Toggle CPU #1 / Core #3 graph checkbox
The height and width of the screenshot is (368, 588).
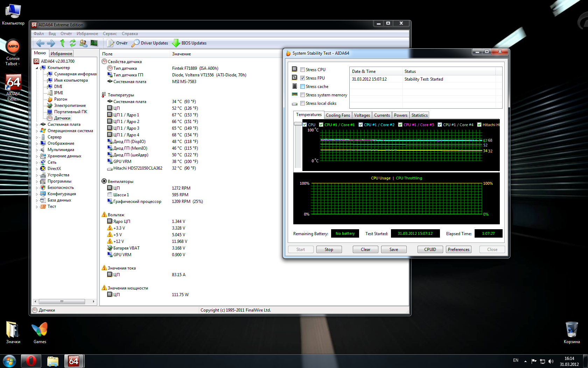pos(400,125)
